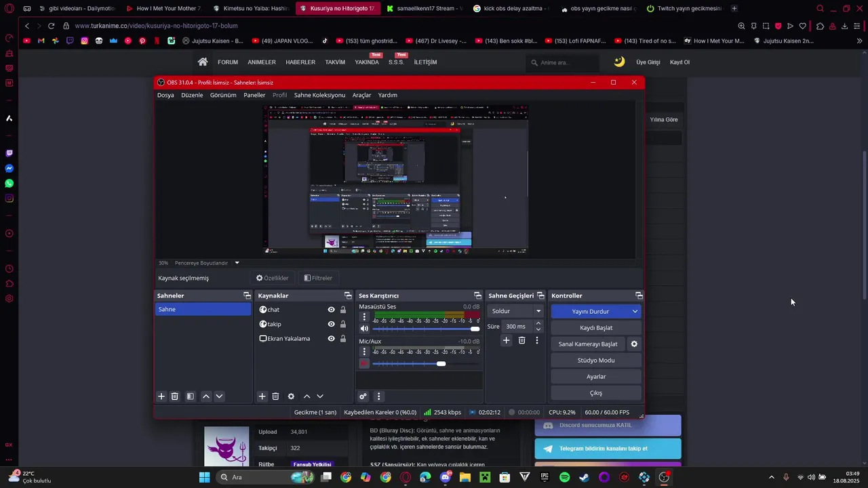This screenshot has width=868, height=488.
Task: Open Sahne Koleksiyonu menu
Action: click(319, 95)
